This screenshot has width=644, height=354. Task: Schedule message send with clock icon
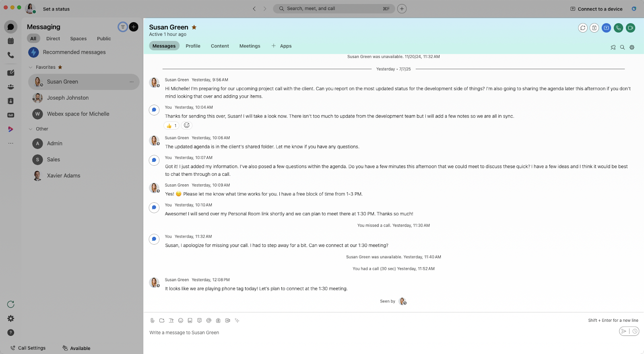pos(635,331)
